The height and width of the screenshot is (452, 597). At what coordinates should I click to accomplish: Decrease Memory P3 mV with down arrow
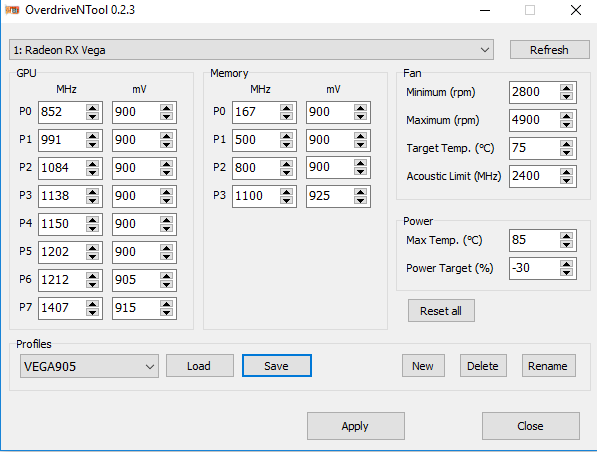360,200
